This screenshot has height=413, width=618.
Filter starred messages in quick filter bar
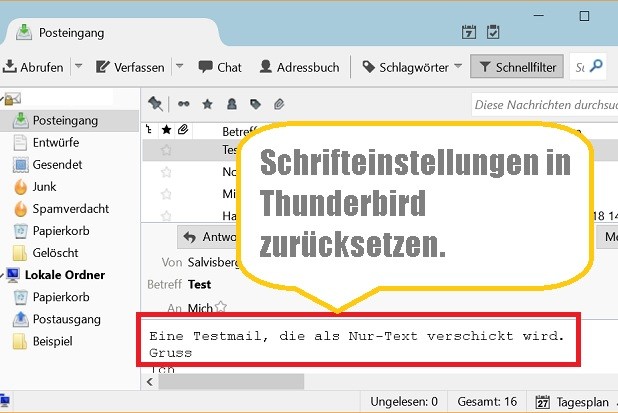207,104
